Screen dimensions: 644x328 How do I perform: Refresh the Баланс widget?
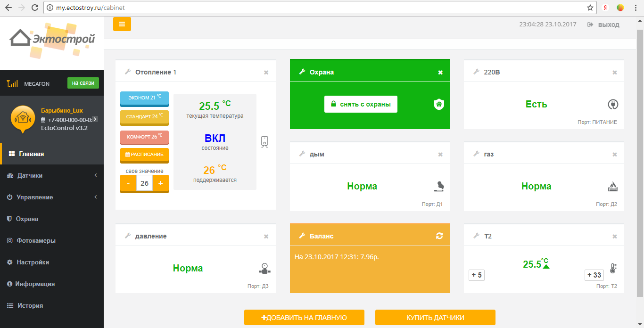(440, 236)
